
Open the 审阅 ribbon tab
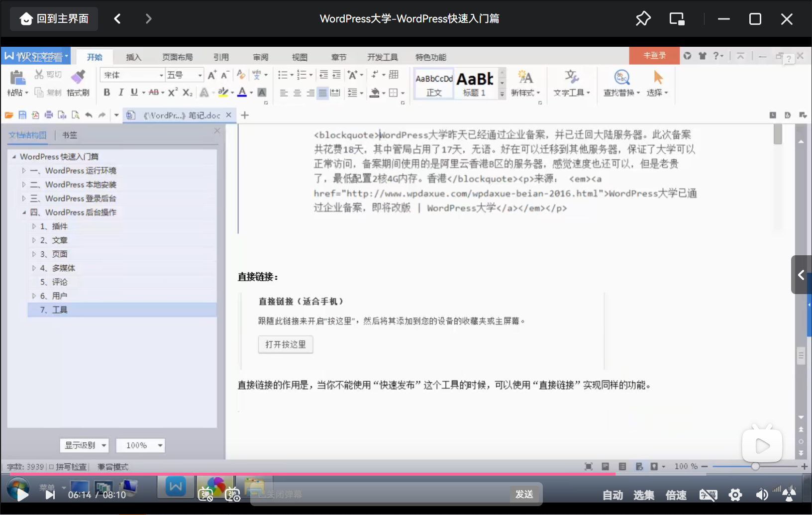pos(260,57)
